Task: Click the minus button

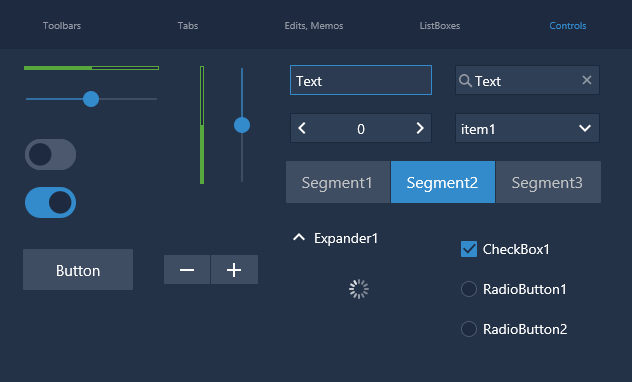Action: pyautogui.click(x=187, y=270)
